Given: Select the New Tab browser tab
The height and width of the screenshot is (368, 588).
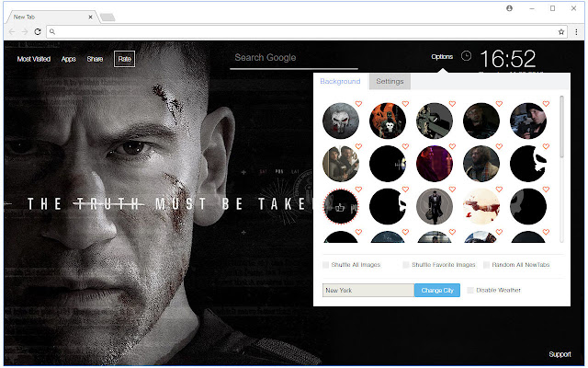Looking at the screenshot, I should (x=52, y=17).
